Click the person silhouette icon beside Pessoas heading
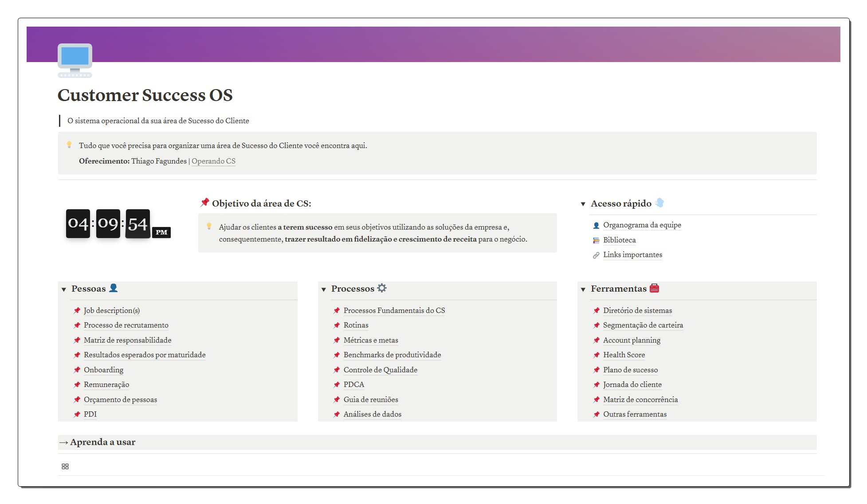The width and height of the screenshot is (867, 504). click(x=114, y=288)
